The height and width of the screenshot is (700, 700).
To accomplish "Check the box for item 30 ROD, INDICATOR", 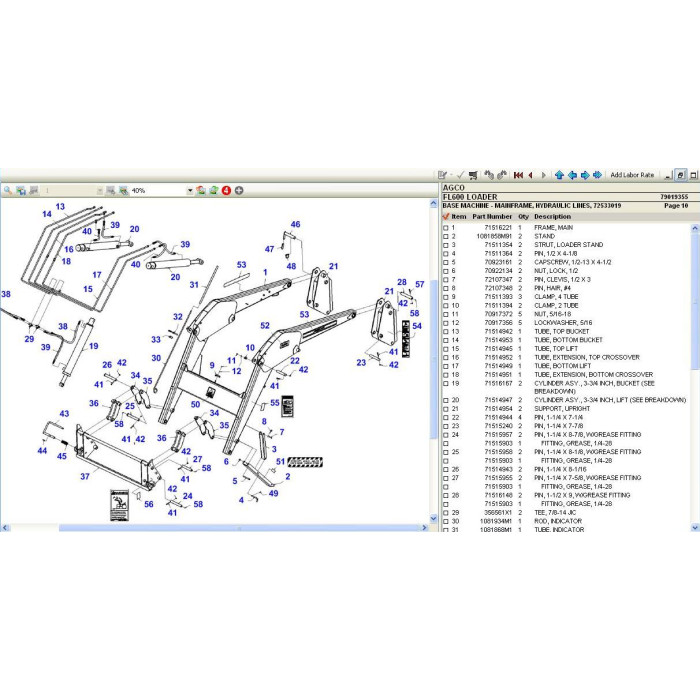I will pyautogui.click(x=446, y=521).
